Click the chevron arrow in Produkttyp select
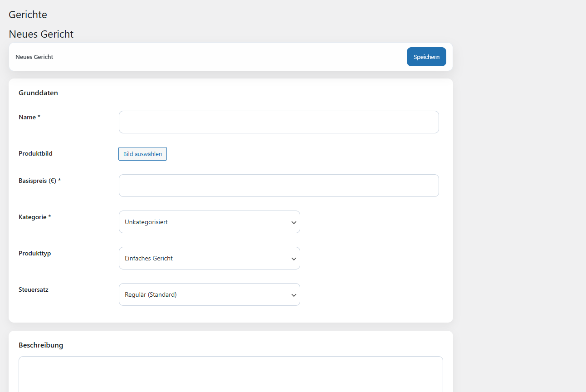Viewport: 586px width, 392px height. point(293,259)
